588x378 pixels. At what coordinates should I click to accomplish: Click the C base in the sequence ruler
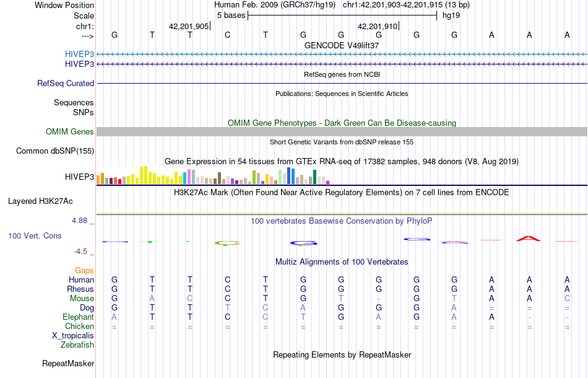[x=227, y=35]
